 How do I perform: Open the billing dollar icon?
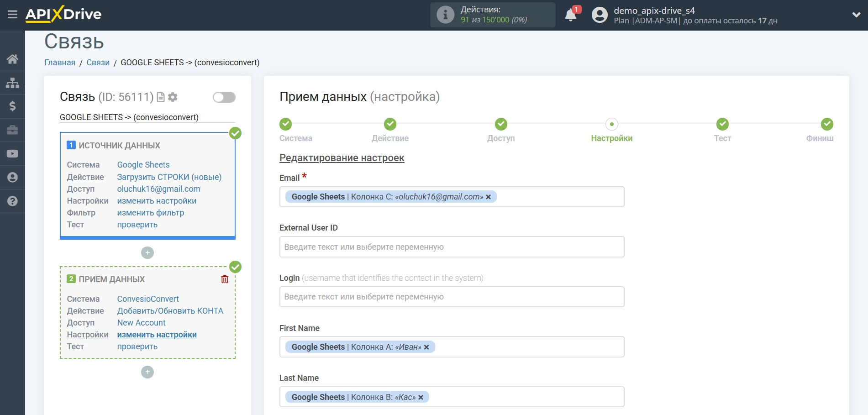(12, 106)
